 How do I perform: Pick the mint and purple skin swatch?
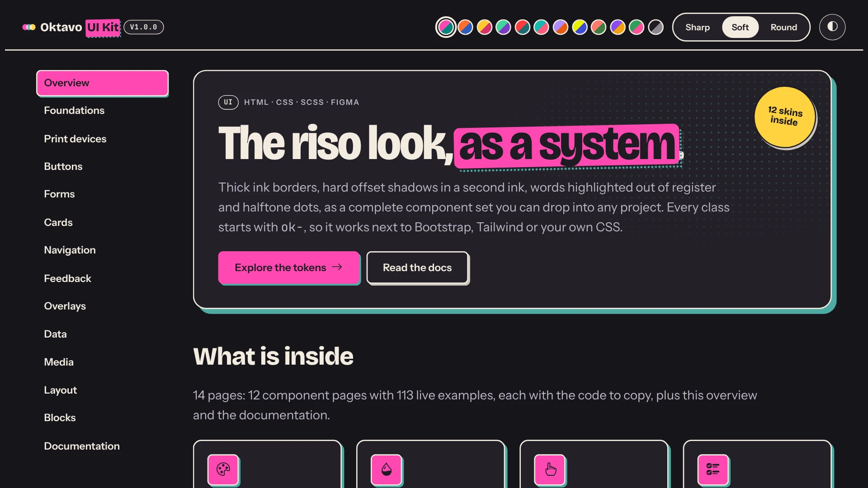click(503, 27)
